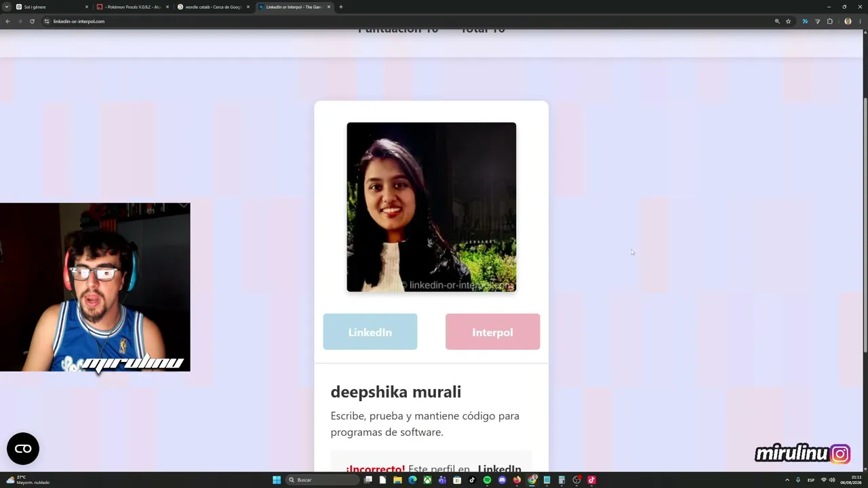Screen dimensions: 868x488
Task: Go back to the previous page
Action: pos(7,21)
